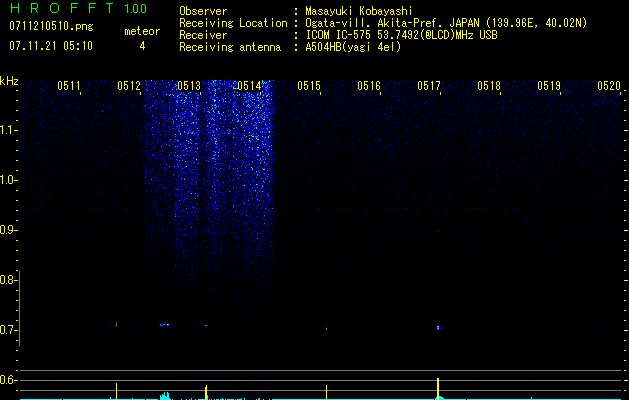Click the cyan echo dash between 0512 and 0513

164,325
